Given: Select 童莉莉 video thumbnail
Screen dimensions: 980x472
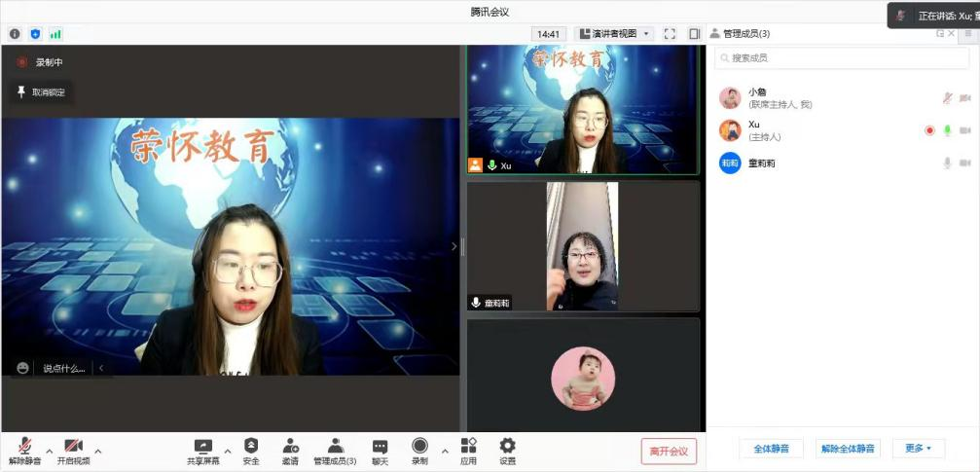Looking at the screenshot, I should coord(583,246).
